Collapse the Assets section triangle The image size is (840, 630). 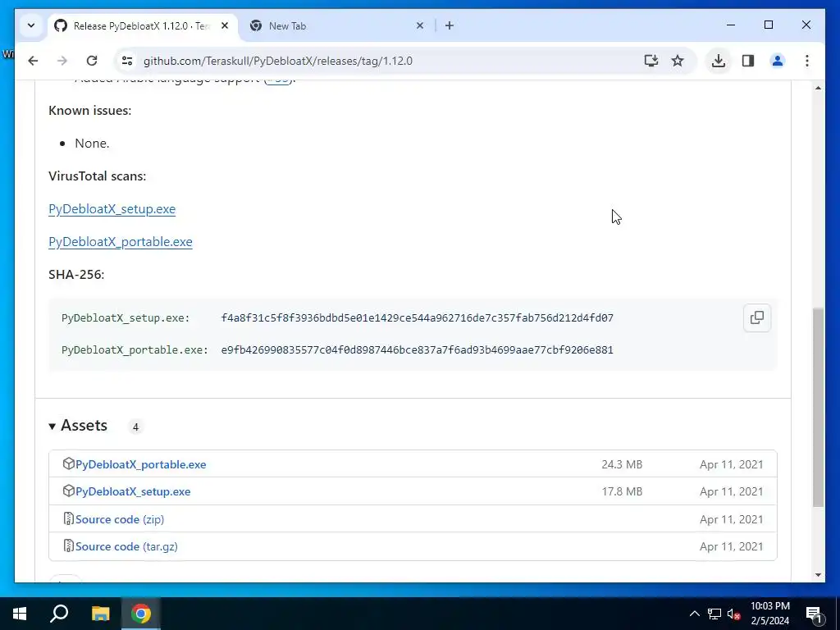coord(52,427)
